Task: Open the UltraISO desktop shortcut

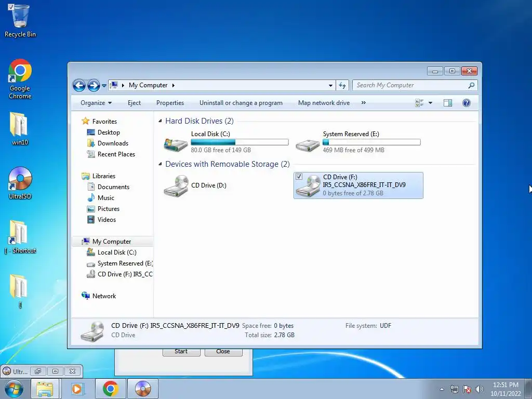Action: point(20,183)
